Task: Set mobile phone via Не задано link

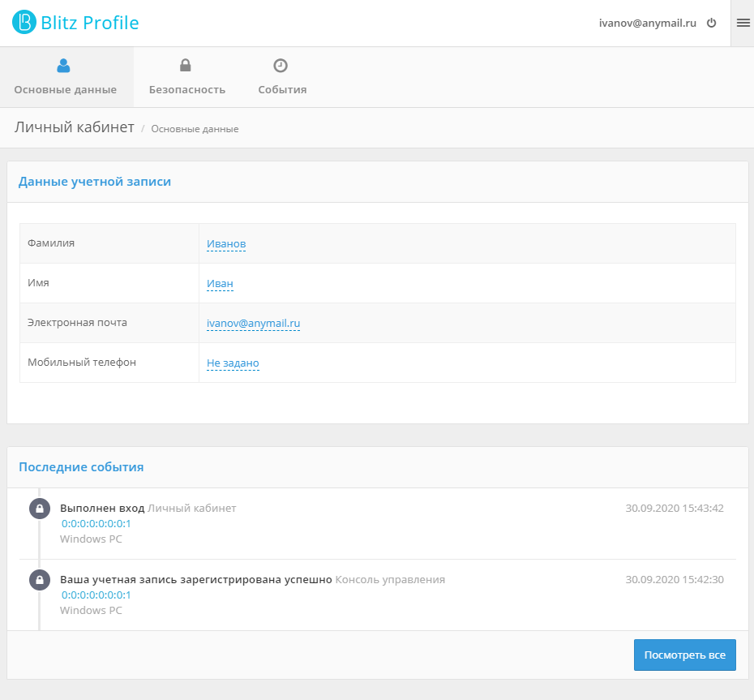Action: (x=233, y=363)
